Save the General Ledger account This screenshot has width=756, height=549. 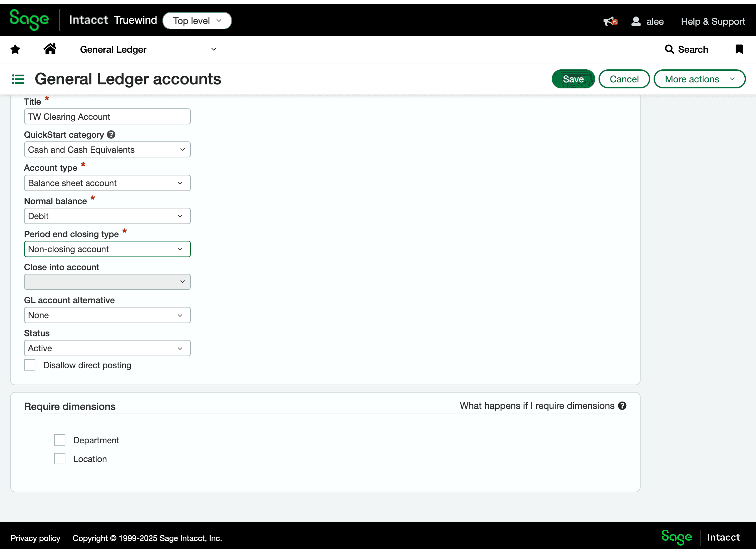(573, 79)
